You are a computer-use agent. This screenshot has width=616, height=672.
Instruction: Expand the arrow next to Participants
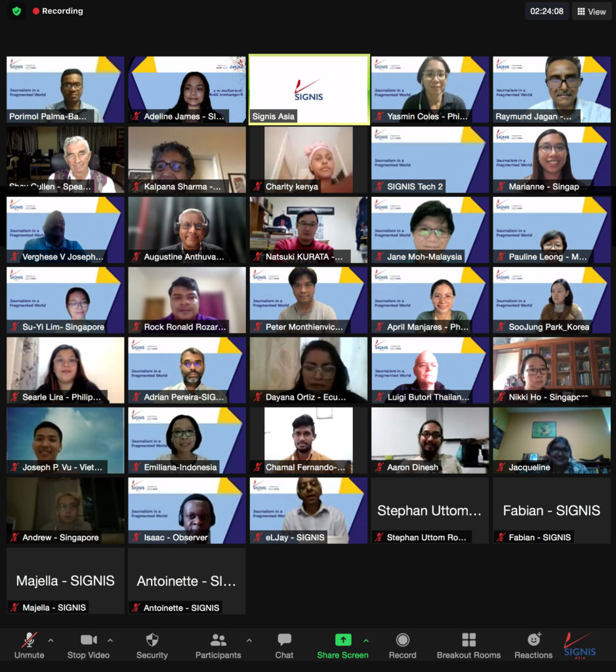click(249, 640)
